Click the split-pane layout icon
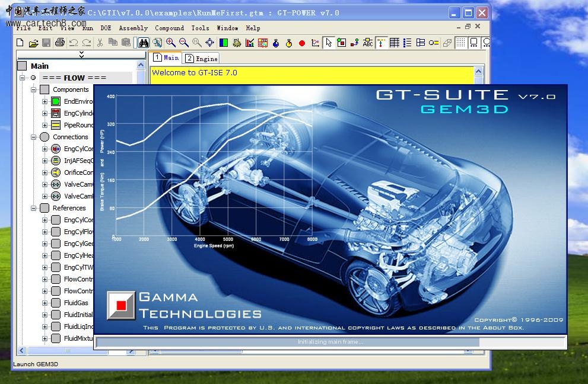 421,43
